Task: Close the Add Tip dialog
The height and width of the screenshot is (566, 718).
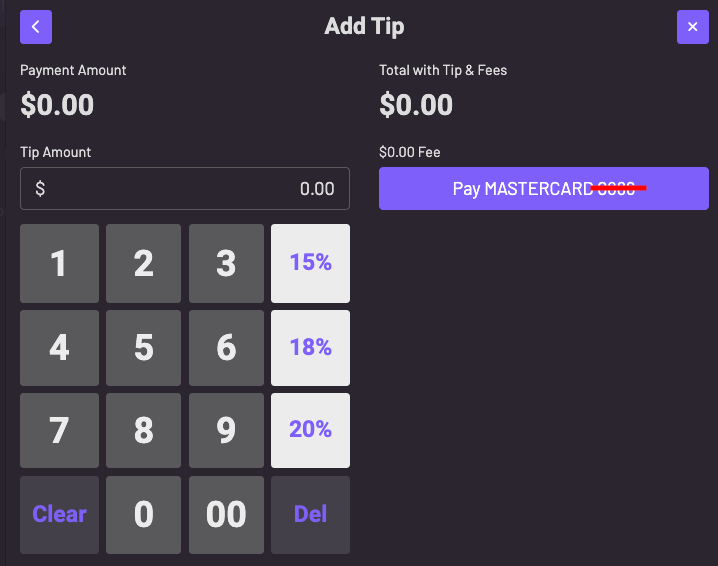Action: pos(692,27)
